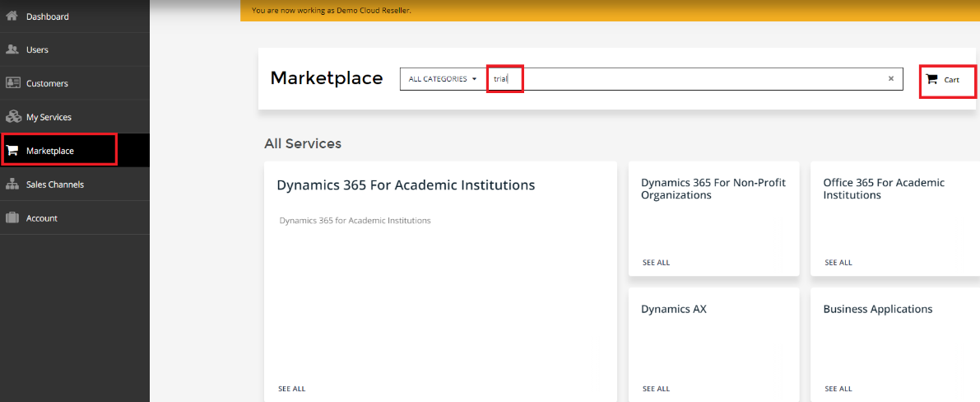980x402 pixels.
Task: Click the Marketplace page title
Action: point(326,78)
